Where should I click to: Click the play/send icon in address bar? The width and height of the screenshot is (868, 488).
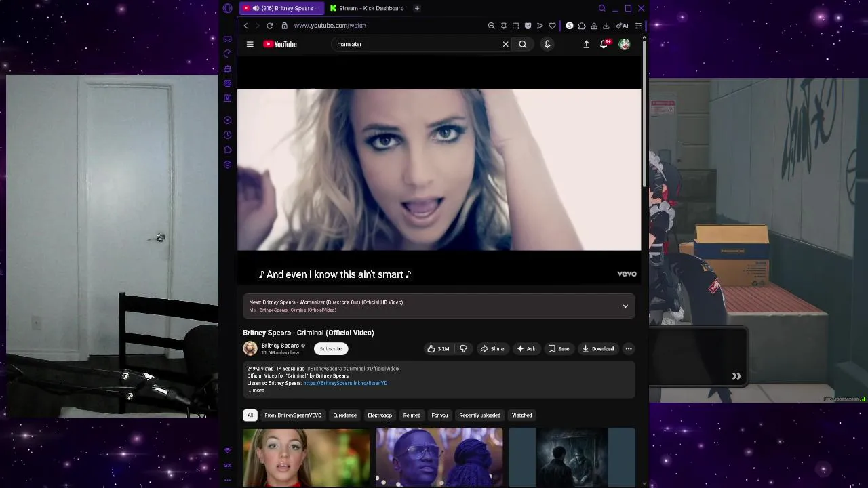pos(540,26)
